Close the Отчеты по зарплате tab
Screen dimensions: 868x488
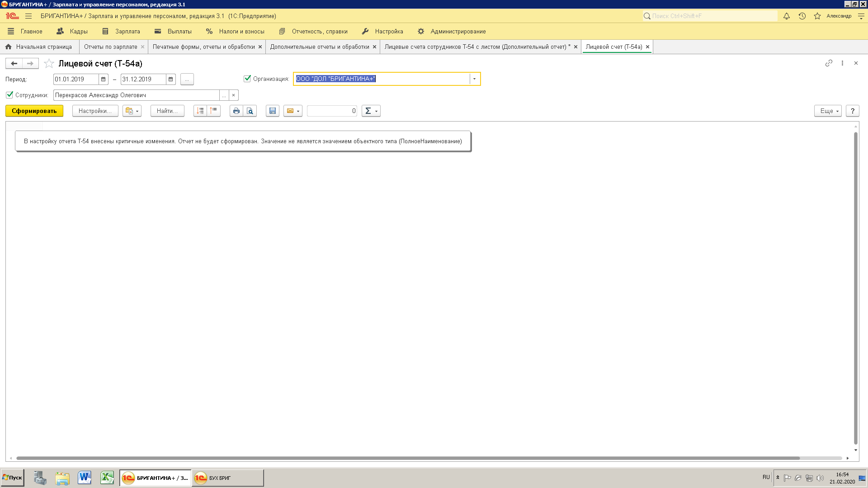pyautogui.click(x=143, y=47)
